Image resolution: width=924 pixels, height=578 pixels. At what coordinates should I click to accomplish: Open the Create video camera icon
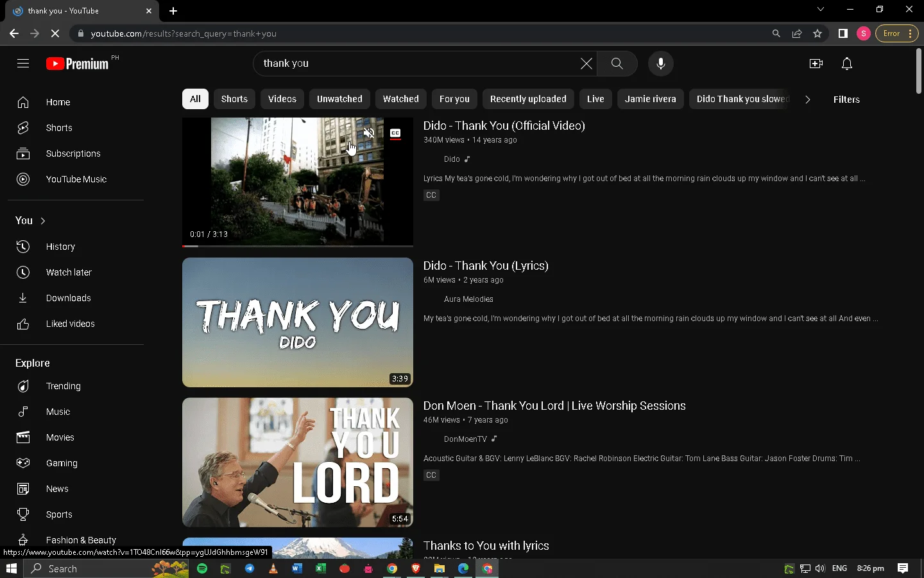click(x=816, y=63)
